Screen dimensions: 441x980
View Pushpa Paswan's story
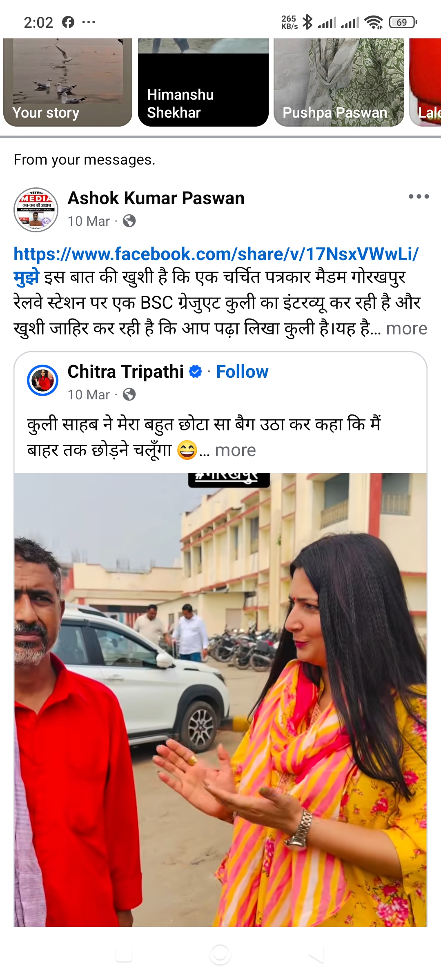pyautogui.click(x=339, y=82)
